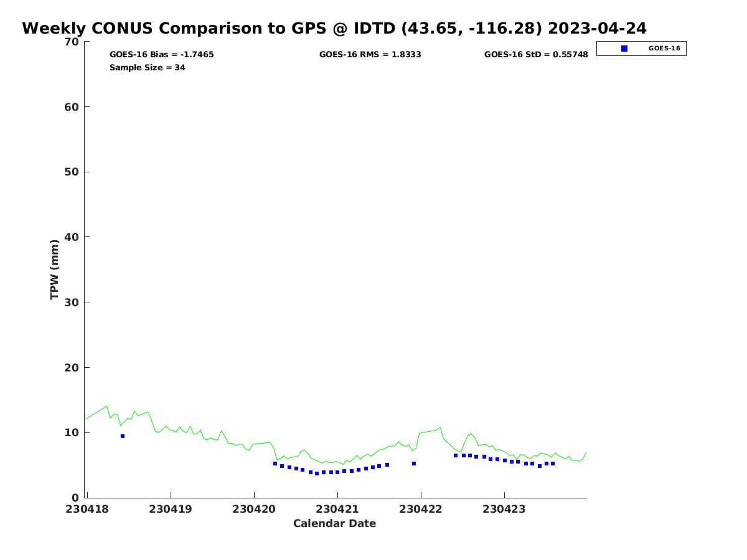Click the 'GOES-16 StD = 0.55748' statistic
Screen dimensions: 747x560
click(x=536, y=55)
